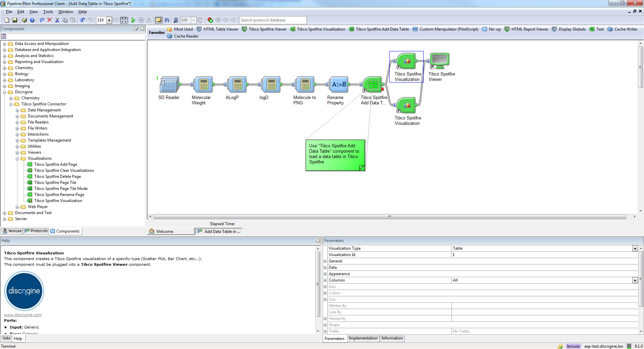
Task: Click HTML Table Viewer favorite
Action: tap(217, 29)
